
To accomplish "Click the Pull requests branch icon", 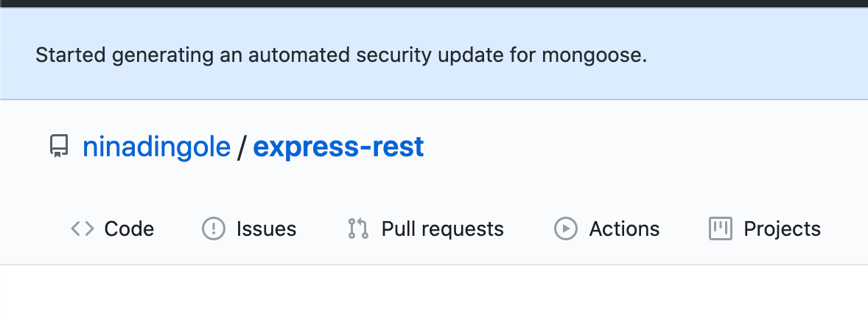I will [357, 229].
